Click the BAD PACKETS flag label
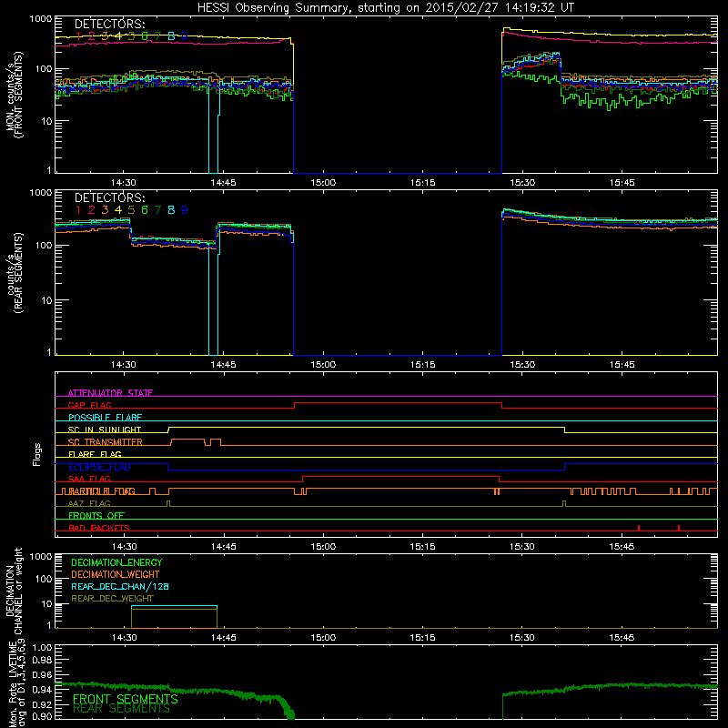 tap(99, 528)
